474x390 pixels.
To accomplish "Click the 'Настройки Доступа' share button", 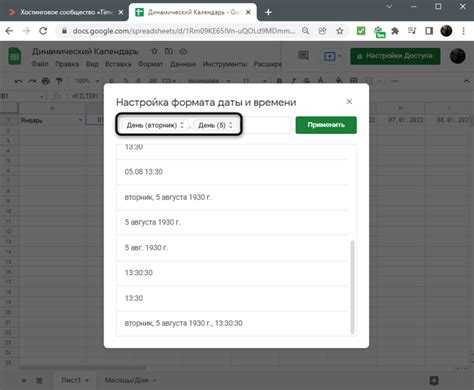I will click(x=395, y=56).
